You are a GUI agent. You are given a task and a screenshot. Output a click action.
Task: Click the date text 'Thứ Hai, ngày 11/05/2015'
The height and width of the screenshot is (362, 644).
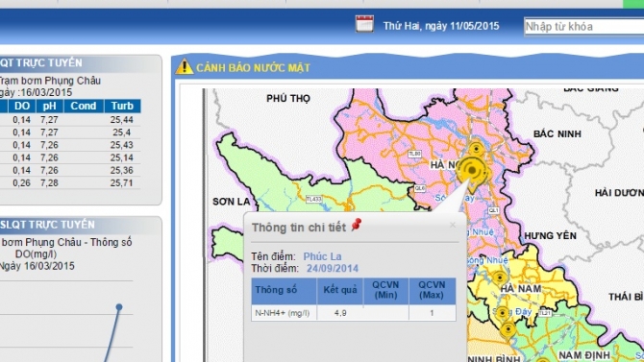click(x=441, y=26)
